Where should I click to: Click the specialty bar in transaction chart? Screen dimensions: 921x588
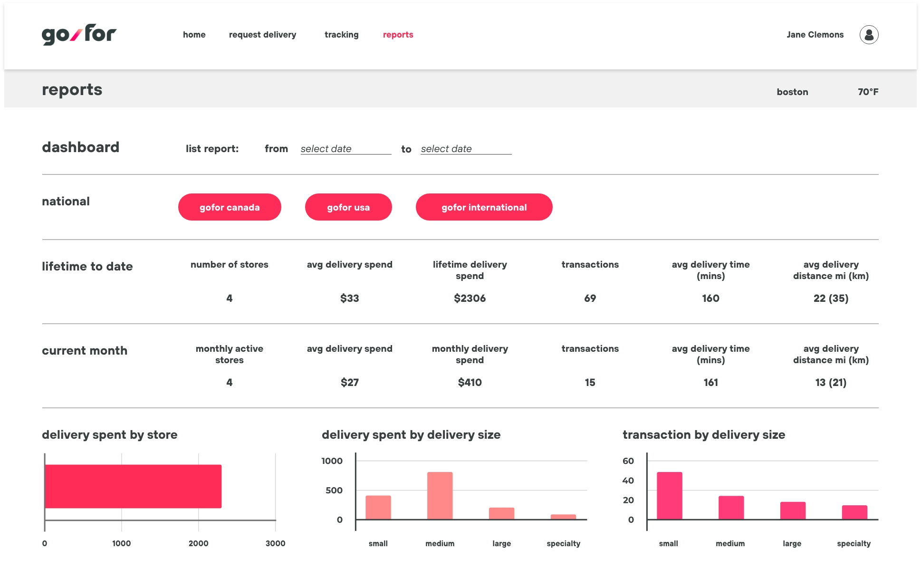854,512
